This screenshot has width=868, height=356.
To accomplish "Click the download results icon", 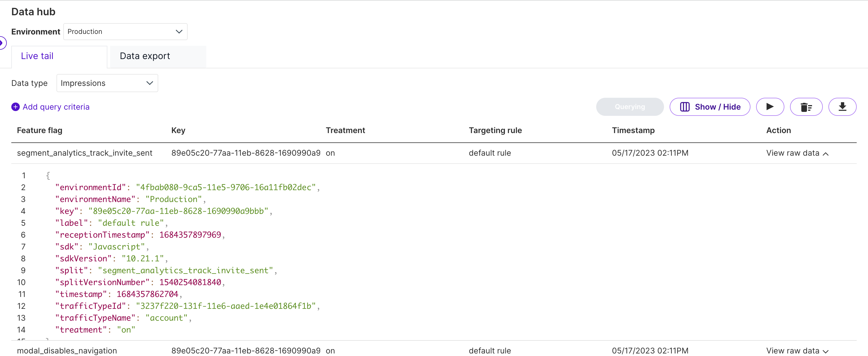I will click(842, 107).
